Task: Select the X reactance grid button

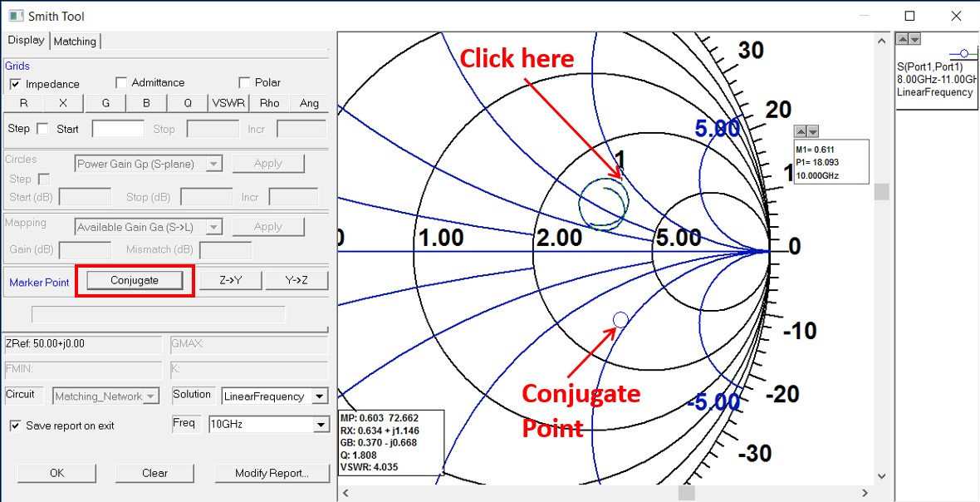Action: point(63,103)
